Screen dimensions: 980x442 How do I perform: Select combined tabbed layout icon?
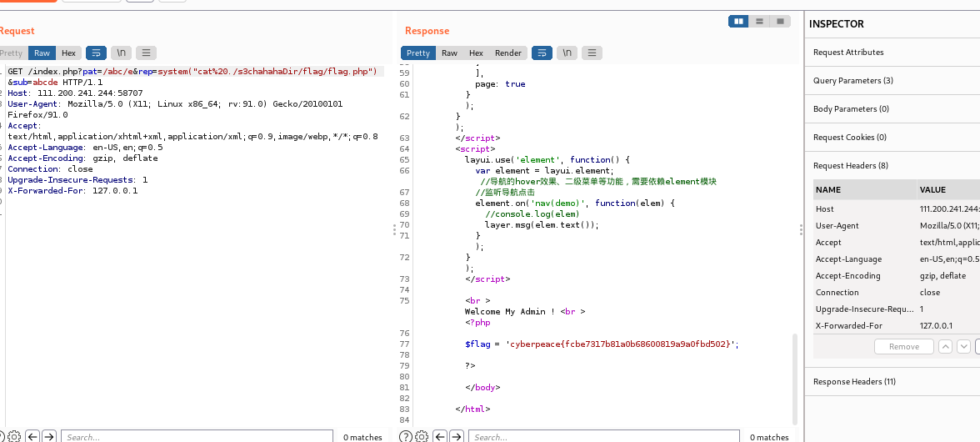780,21
